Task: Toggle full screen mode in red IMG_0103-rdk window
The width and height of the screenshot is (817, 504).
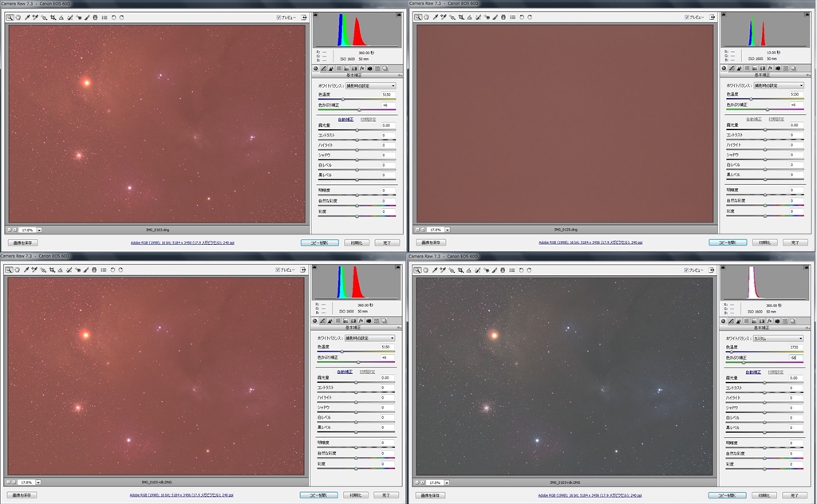Action: click(x=302, y=270)
